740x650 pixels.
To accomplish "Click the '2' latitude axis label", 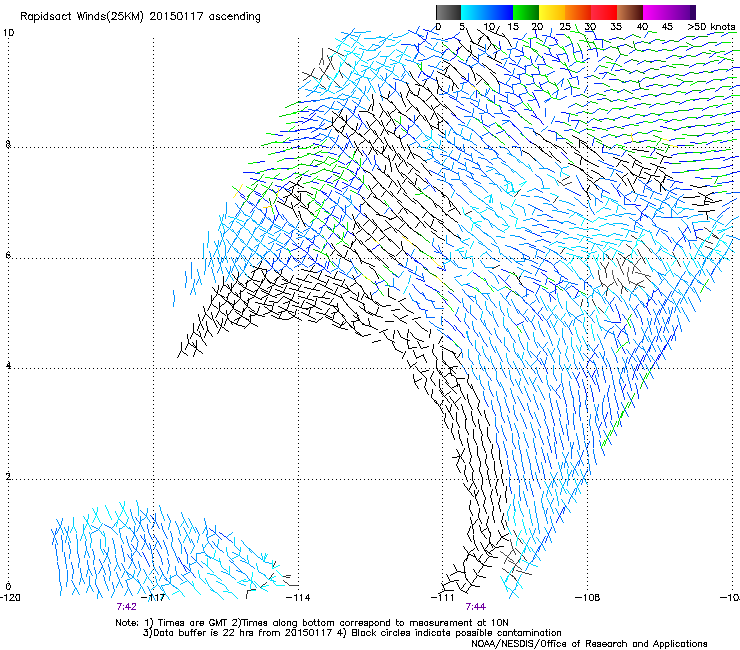I will [x=8, y=477].
